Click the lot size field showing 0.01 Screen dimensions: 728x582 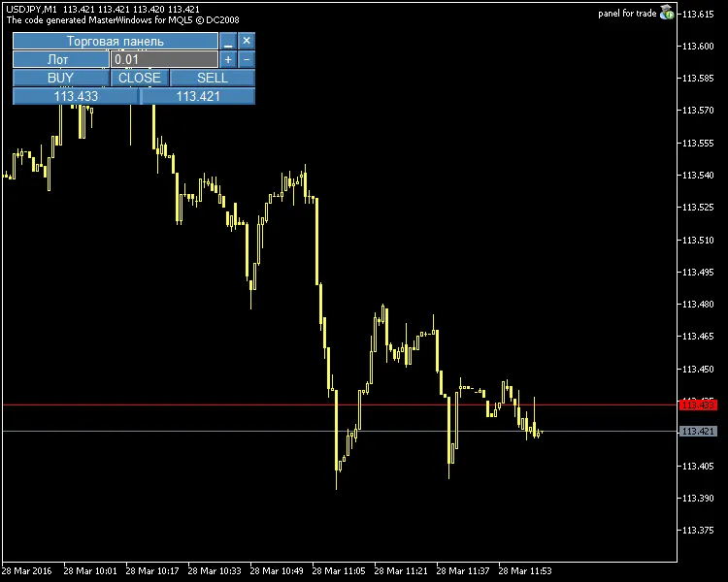click(x=164, y=59)
